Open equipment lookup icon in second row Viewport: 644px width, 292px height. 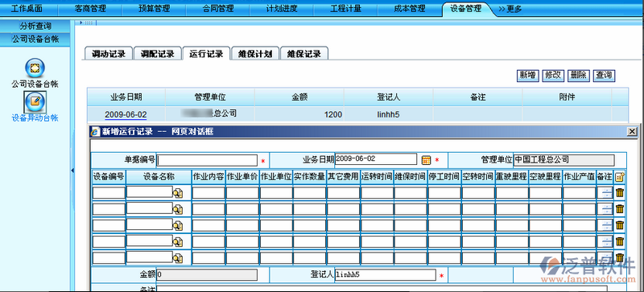pyautogui.click(x=178, y=209)
